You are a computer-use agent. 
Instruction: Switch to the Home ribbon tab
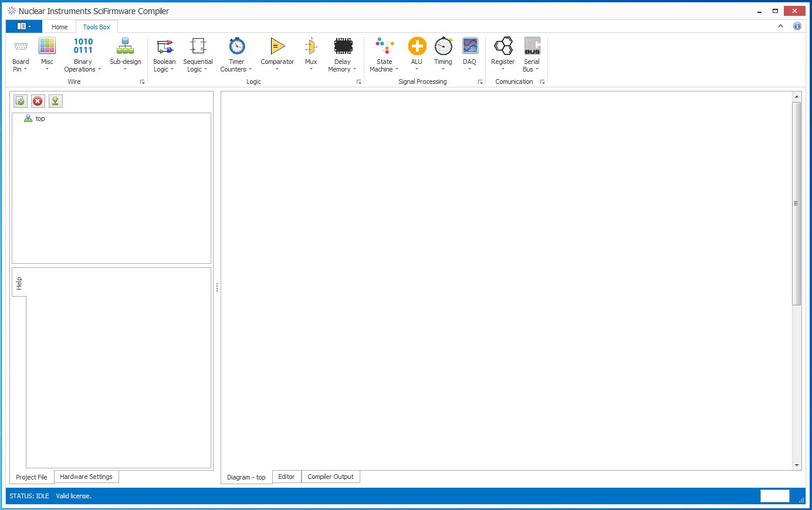(x=59, y=27)
